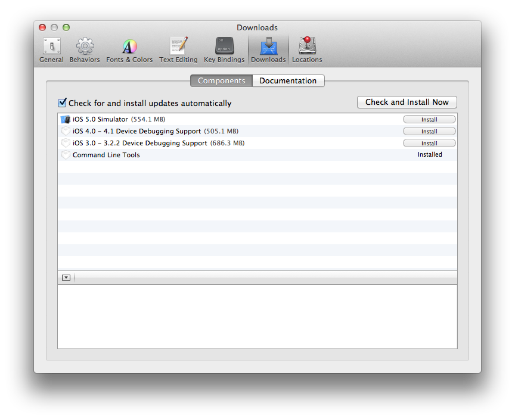Select the iOS 3.0 – 3.2.2 Device Debugging Support text
Screen dimensions: 515x420
pos(140,143)
